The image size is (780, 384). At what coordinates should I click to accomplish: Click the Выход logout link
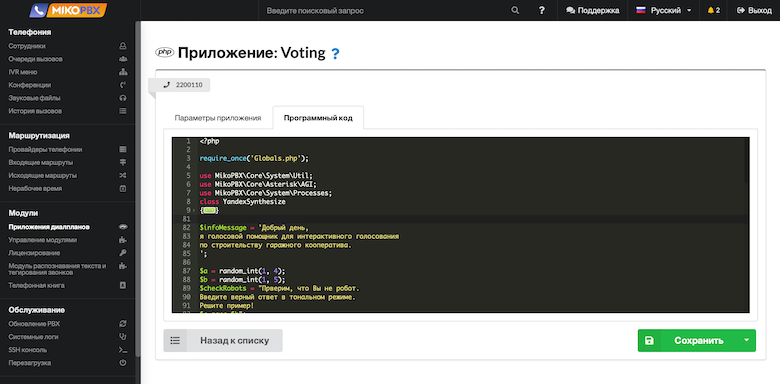[x=754, y=10]
